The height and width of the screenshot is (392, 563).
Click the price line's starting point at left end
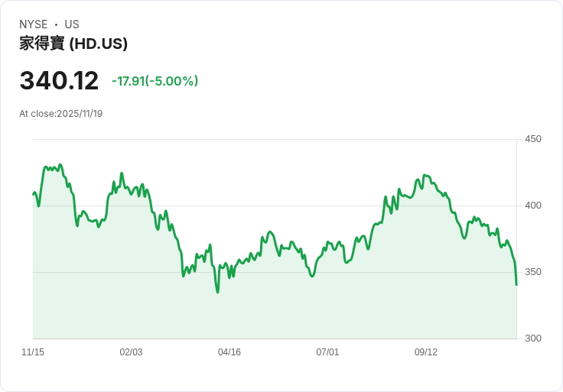coord(34,193)
